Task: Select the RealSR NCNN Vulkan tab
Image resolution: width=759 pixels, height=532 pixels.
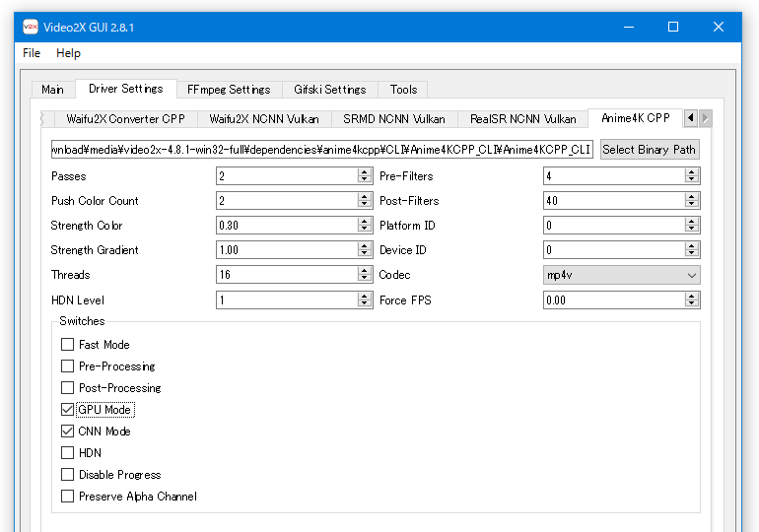Action: point(522,119)
